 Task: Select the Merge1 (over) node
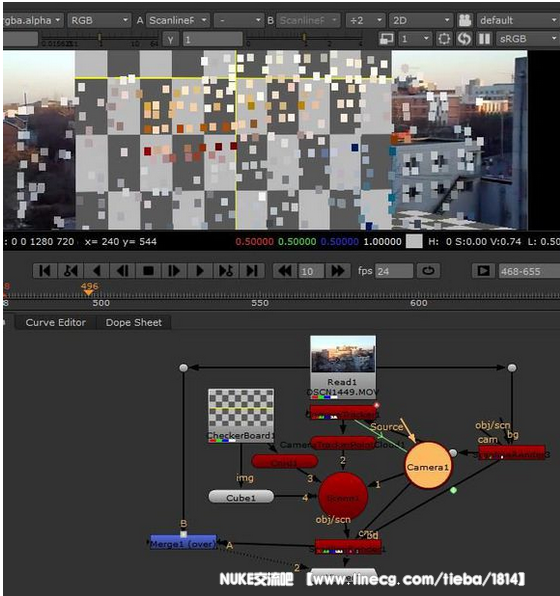[x=183, y=543]
